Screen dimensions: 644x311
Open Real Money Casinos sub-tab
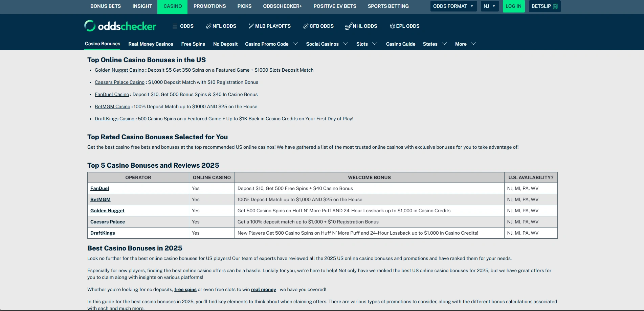(151, 44)
